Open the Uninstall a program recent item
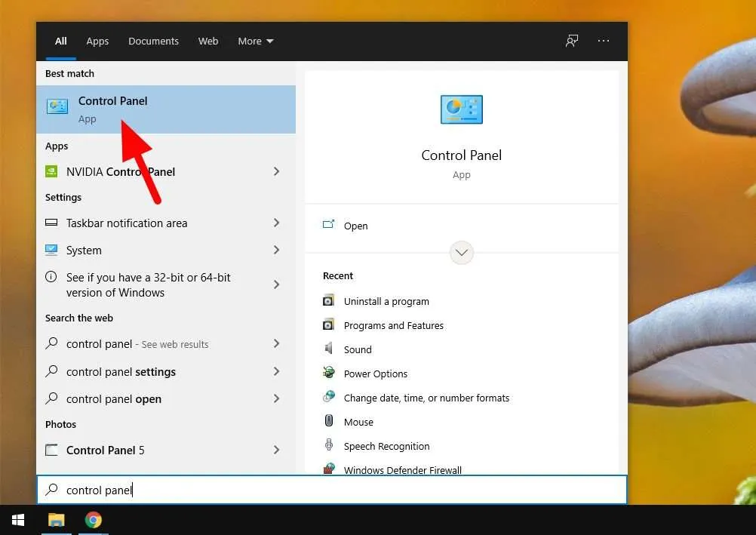This screenshot has width=756, height=535. [386, 301]
